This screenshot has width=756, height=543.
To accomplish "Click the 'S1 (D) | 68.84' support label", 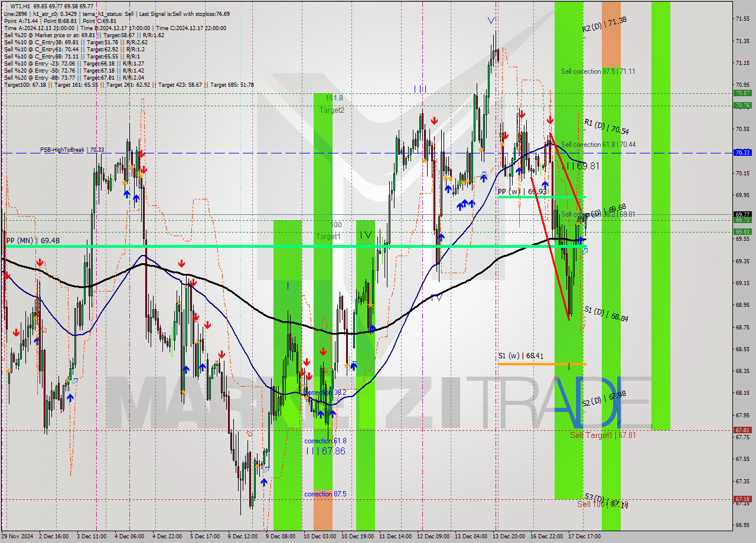I will 606,314.
